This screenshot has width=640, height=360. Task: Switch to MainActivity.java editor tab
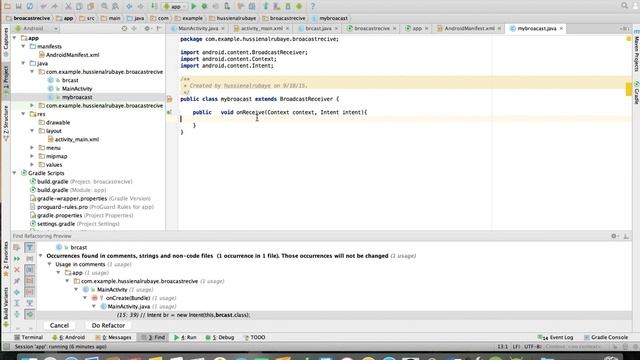[198, 29]
